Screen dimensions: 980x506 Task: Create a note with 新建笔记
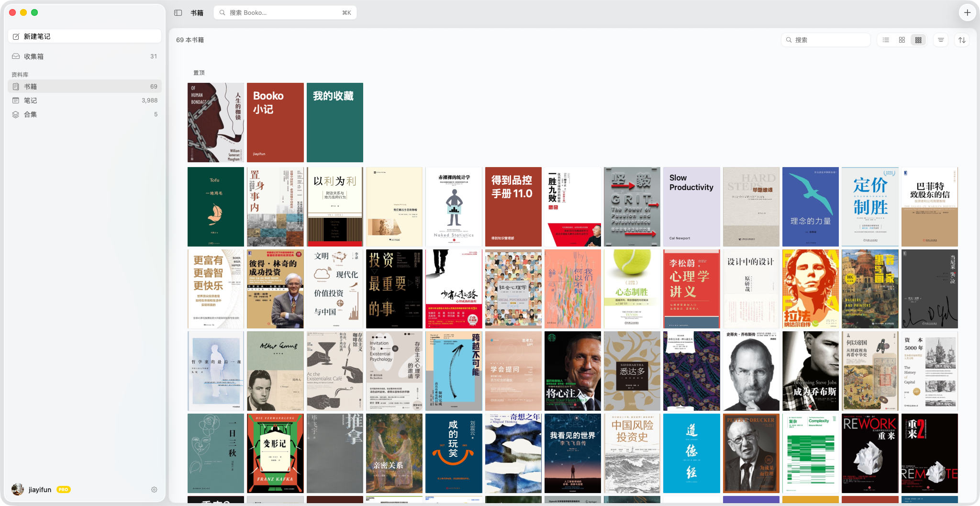click(x=85, y=36)
